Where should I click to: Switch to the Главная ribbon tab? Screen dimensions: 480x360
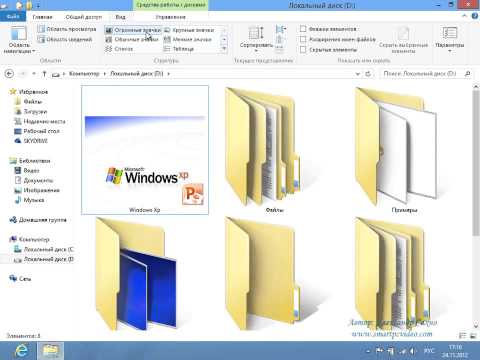pyautogui.click(x=42, y=17)
